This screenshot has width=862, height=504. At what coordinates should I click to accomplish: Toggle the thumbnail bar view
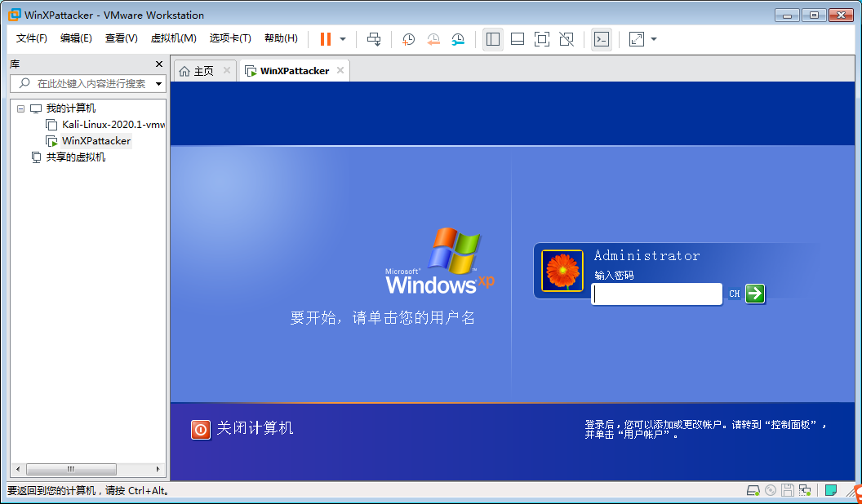click(518, 39)
